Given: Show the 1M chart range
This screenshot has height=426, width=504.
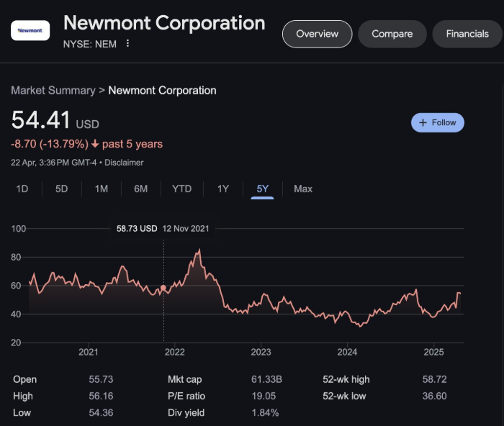Looking at the screenshot, I should pyautogui.click(x=102, y=189).
